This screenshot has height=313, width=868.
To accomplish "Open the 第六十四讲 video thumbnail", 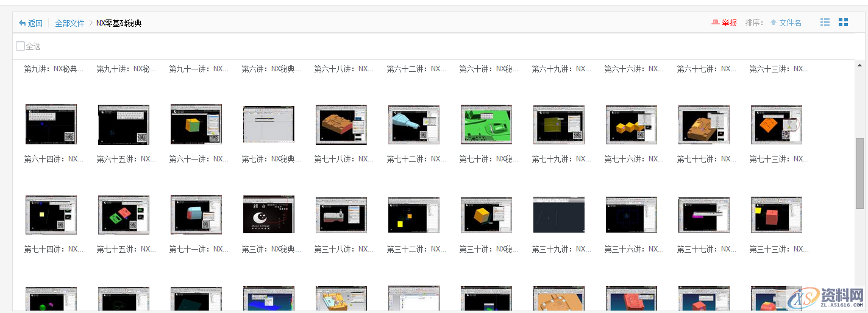I will (51, 124).
